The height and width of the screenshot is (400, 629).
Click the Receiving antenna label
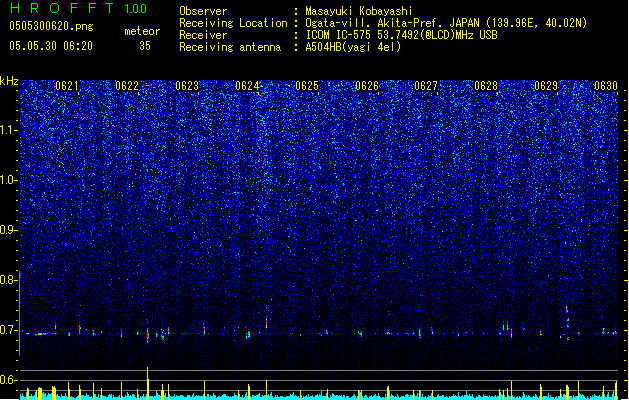pos(230,47)
